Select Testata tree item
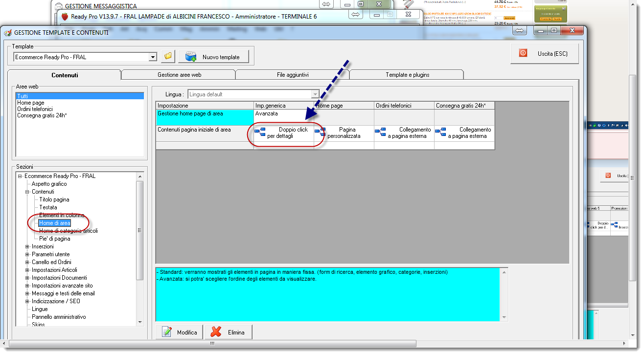The width and height of the screenshot is (644, 355). 48,207
